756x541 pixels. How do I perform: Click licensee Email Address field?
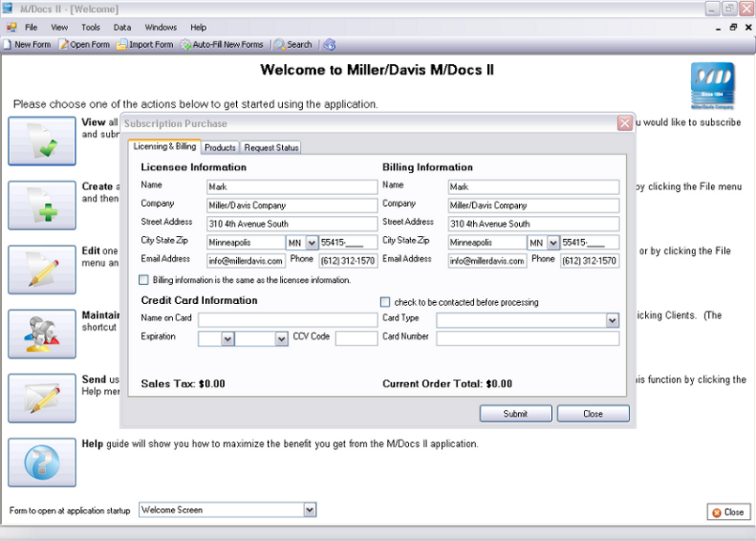[x=246, y=261]
